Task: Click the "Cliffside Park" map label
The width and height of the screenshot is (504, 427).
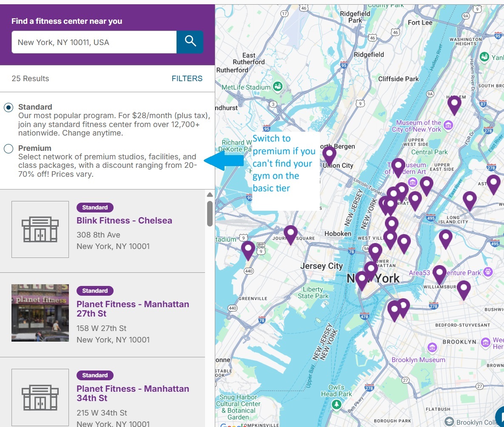Action: [399, 79]
